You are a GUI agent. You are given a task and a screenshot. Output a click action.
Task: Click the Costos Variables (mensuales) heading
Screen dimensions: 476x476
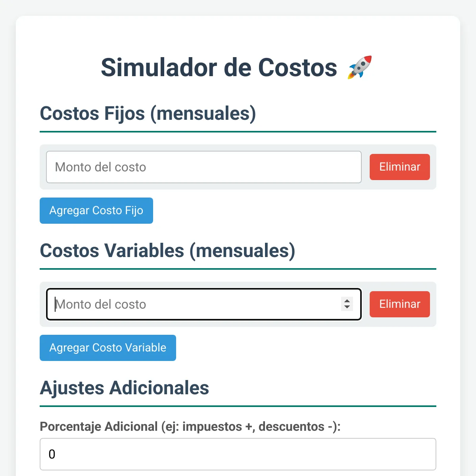pos(167,251)
